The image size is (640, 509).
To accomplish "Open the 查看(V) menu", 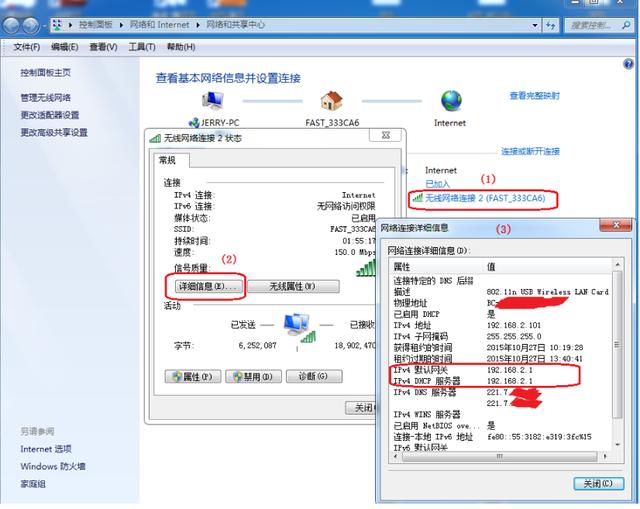I will pyautogui.click(x=103, y=47).
